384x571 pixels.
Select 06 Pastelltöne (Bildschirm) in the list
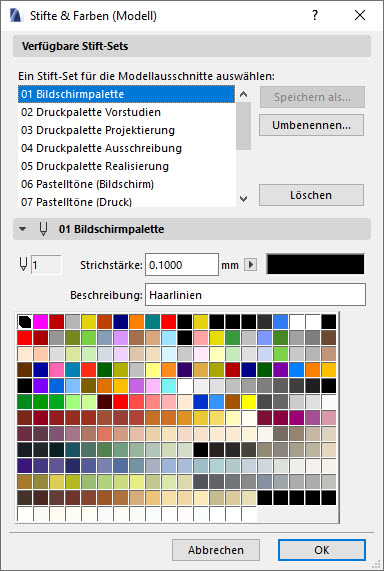126,184
